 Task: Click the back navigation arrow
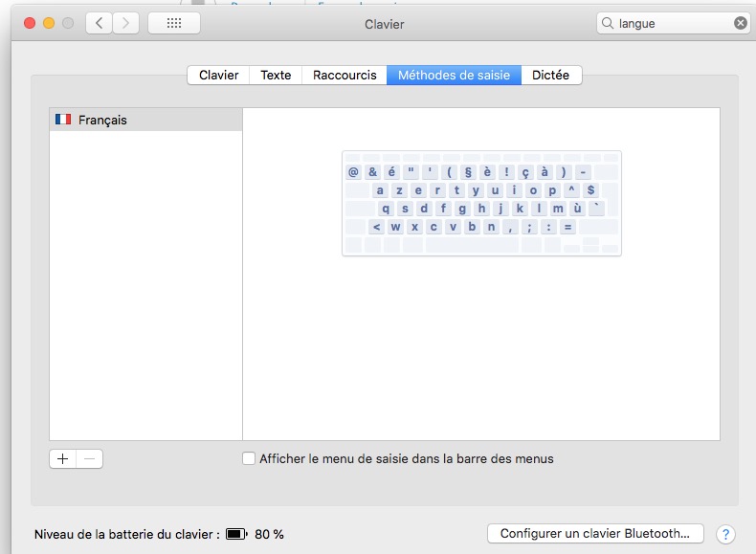tap(100, 23)
